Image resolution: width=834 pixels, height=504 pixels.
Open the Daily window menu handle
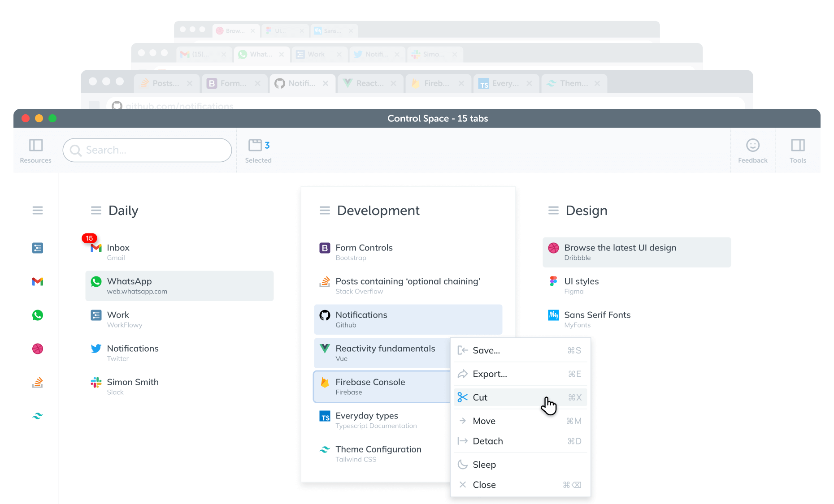pyautogui.click(x=96, y=210)
